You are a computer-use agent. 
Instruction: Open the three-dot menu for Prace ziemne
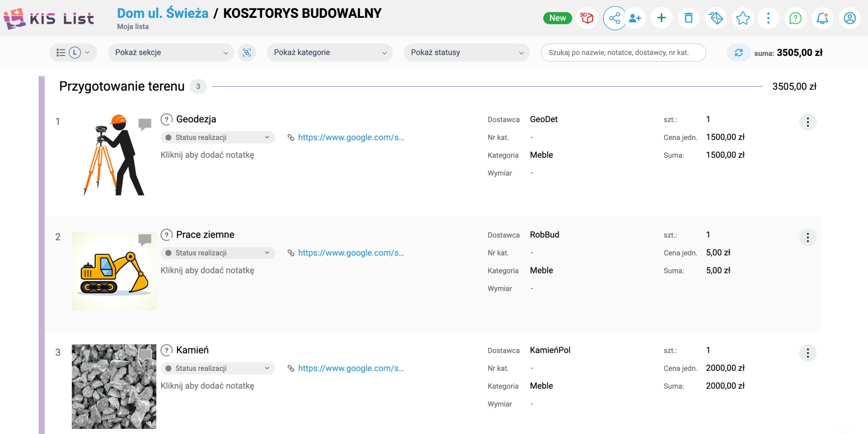click(x=808, y=238)
